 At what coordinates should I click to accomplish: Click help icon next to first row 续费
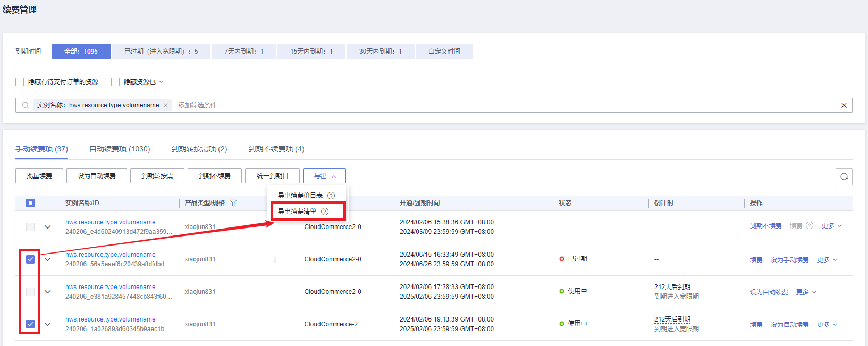point(809,225)
